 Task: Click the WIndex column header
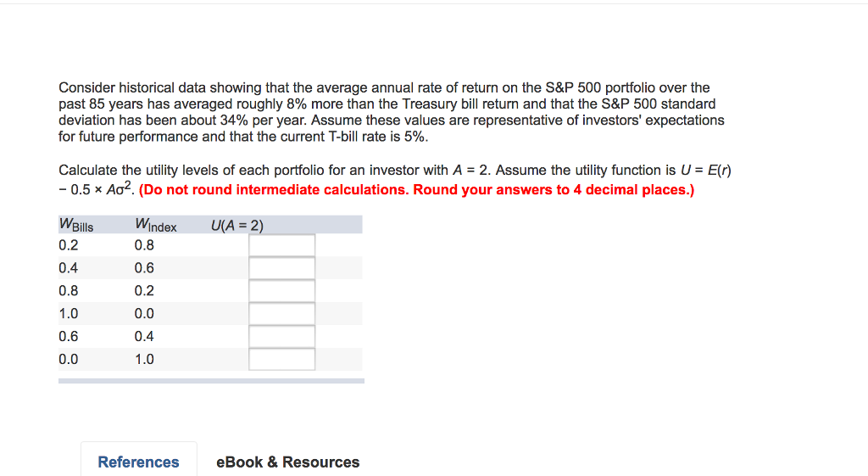point(156,225)
